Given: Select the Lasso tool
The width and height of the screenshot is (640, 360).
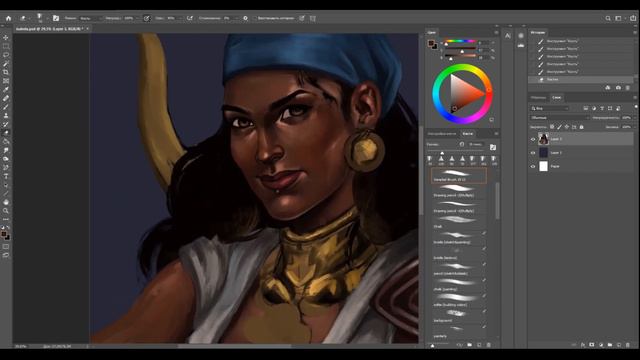Looking at the screenshot, I should (x=6, y=55).
